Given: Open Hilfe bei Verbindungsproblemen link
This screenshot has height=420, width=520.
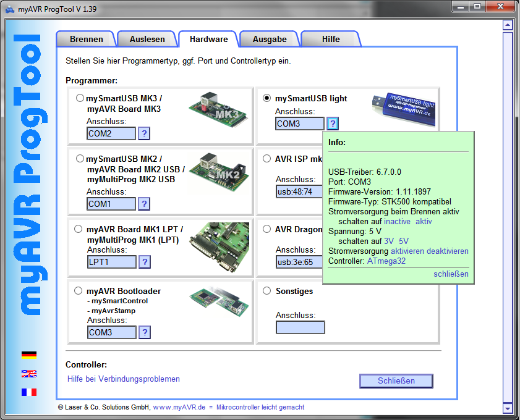Looking at the screenshot, I should tap(124, 379).
